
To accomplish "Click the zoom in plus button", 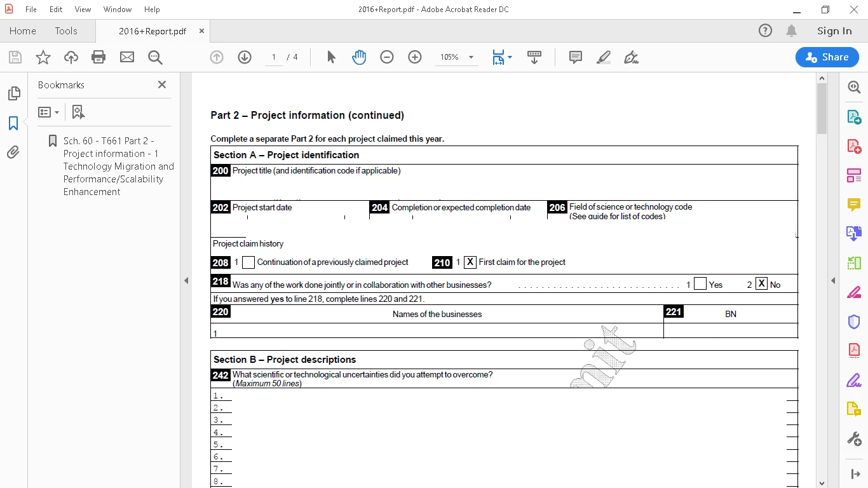I will (x=415, y=57).
